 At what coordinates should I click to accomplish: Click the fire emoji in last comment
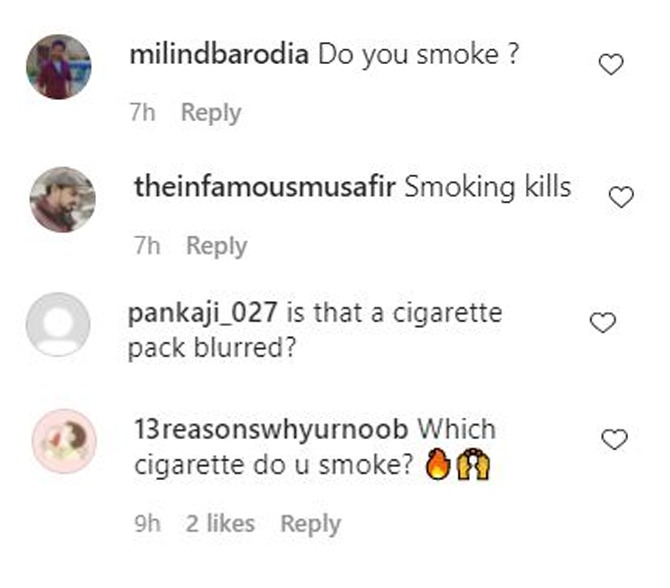pyautogui.click(x=438, y=464)
